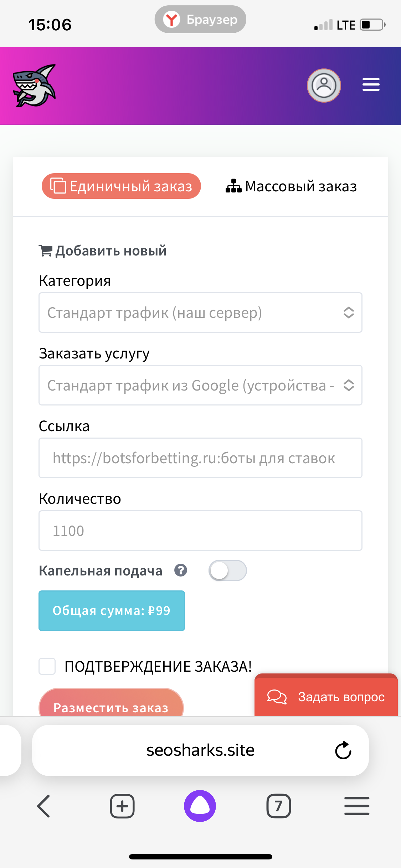The image size is (401, 868).
Task: Go back with the browser back arrow
Action: click(43, 806)
